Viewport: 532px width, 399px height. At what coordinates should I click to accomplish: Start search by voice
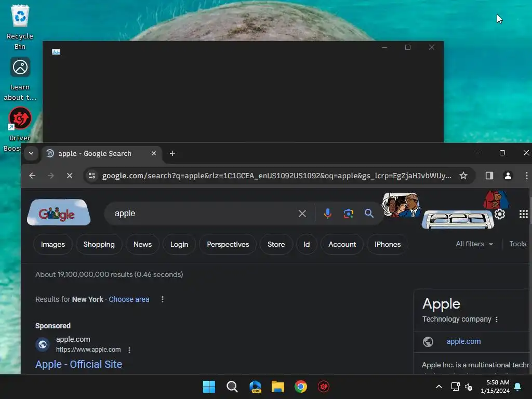tap(327, 214)
